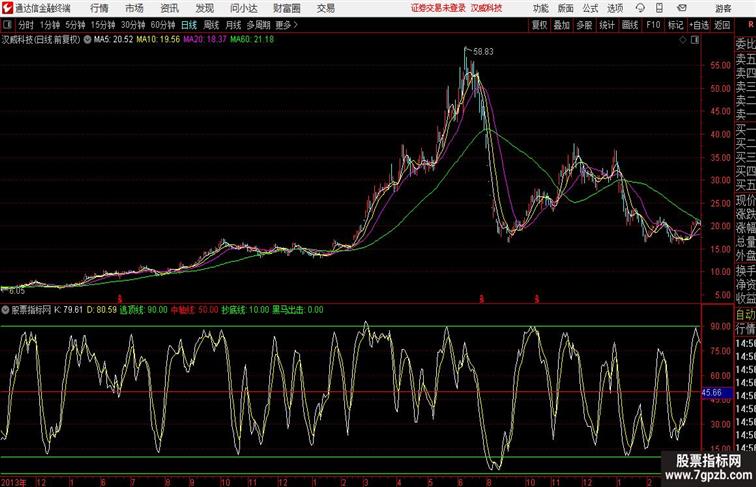Screen dimensions: 756x487
Task: Click the 复权 toolbar button
Action: click(539, 25)
